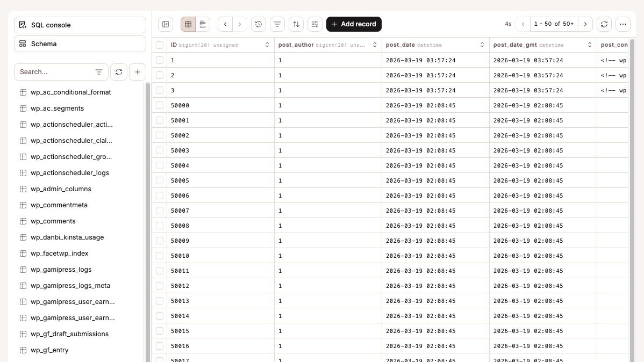Tick the checkbox for row ID 3

click(160, 90)
